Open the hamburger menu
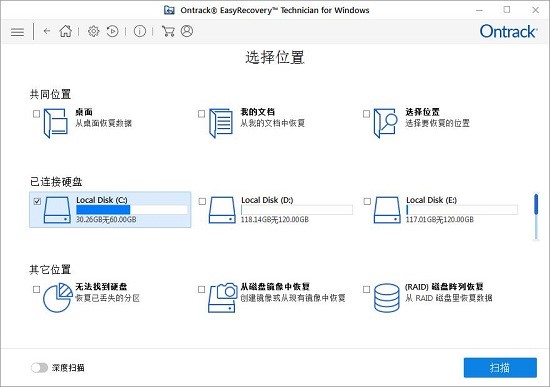Viewport: 550px width, 387px height. pos(18,32)
